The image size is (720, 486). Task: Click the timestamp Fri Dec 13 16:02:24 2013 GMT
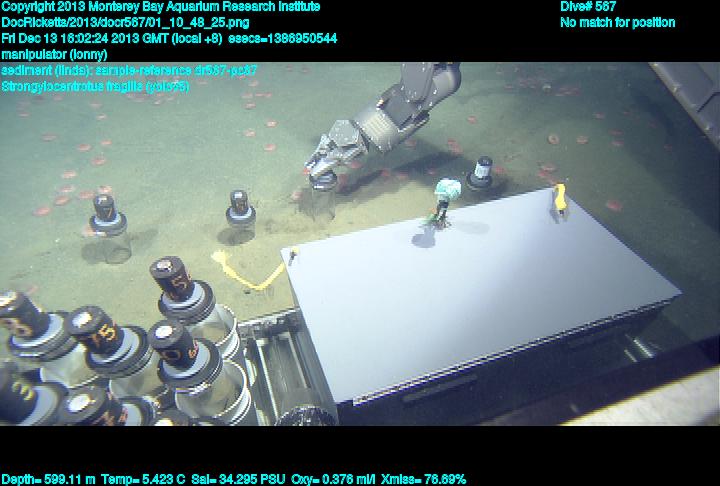point(85,38)
